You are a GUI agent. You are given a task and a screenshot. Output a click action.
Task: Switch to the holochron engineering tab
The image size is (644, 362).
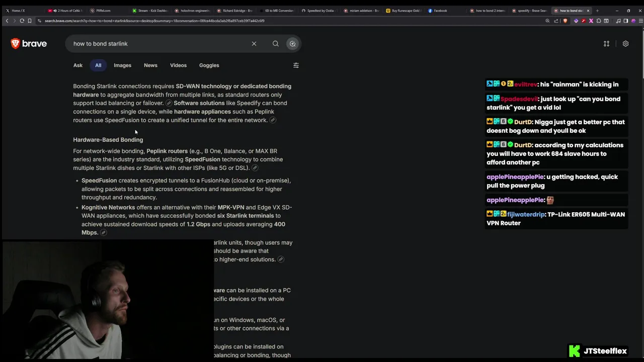click(193, 11)
